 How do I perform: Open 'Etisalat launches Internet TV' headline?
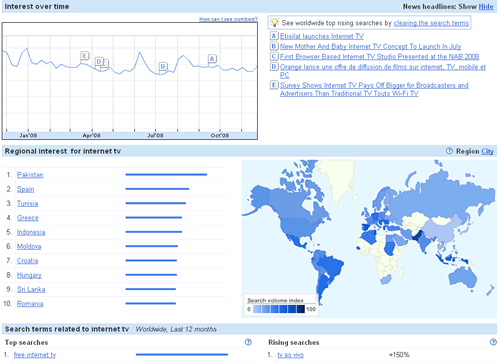coord(322,36)
